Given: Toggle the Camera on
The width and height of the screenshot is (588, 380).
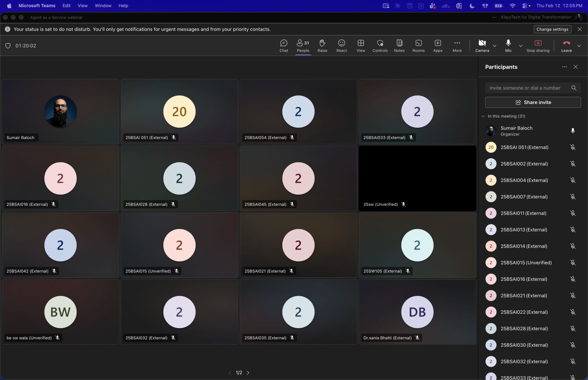Looking at the screenshot, I should point(482,46).
